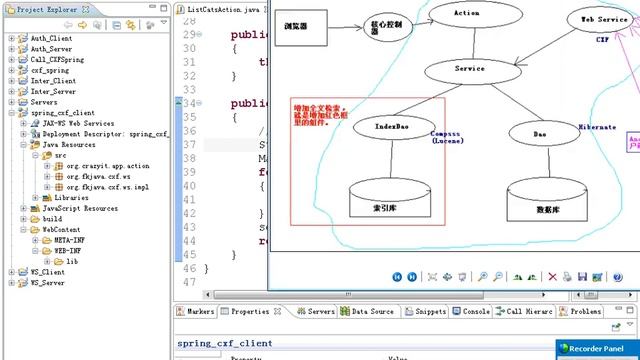Open the Snippets tab
Screen dimensions: 640x360
tap(426, 311)
